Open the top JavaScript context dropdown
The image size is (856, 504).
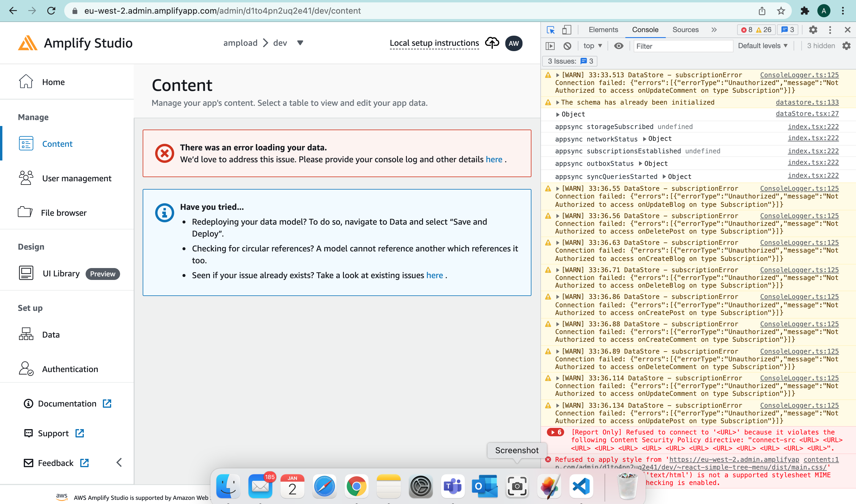pyautogui.click(x=593, y=46)
